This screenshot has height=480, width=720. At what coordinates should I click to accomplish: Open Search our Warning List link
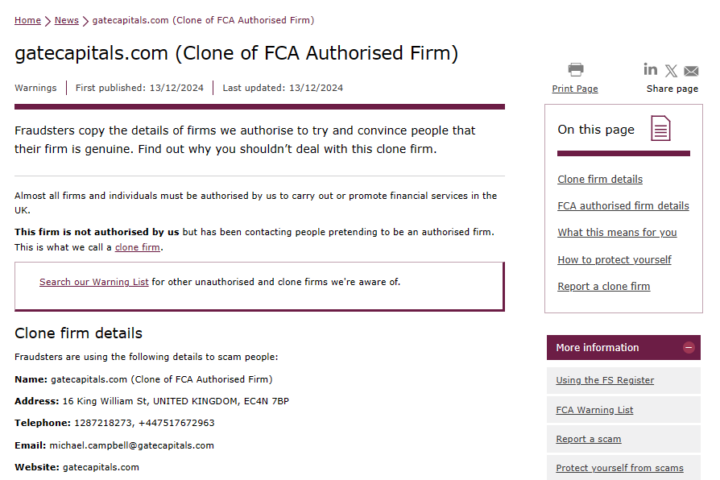(94, 282)
